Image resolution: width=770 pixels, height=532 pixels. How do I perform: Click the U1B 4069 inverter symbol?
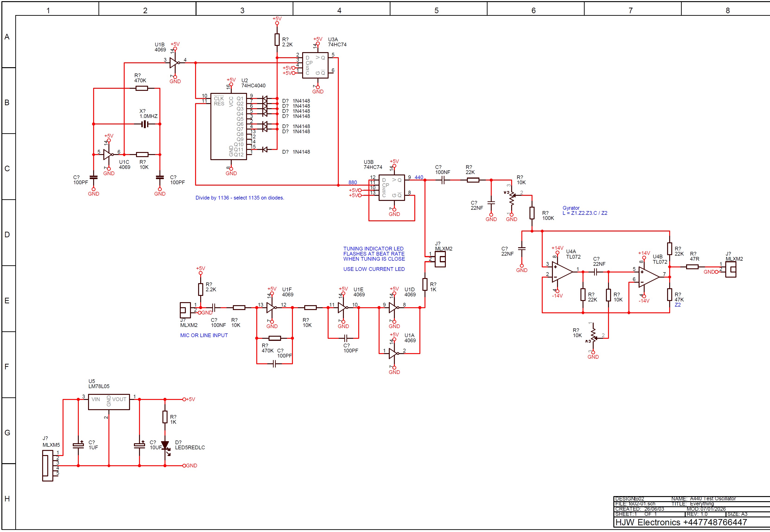(x=174, y=63)
